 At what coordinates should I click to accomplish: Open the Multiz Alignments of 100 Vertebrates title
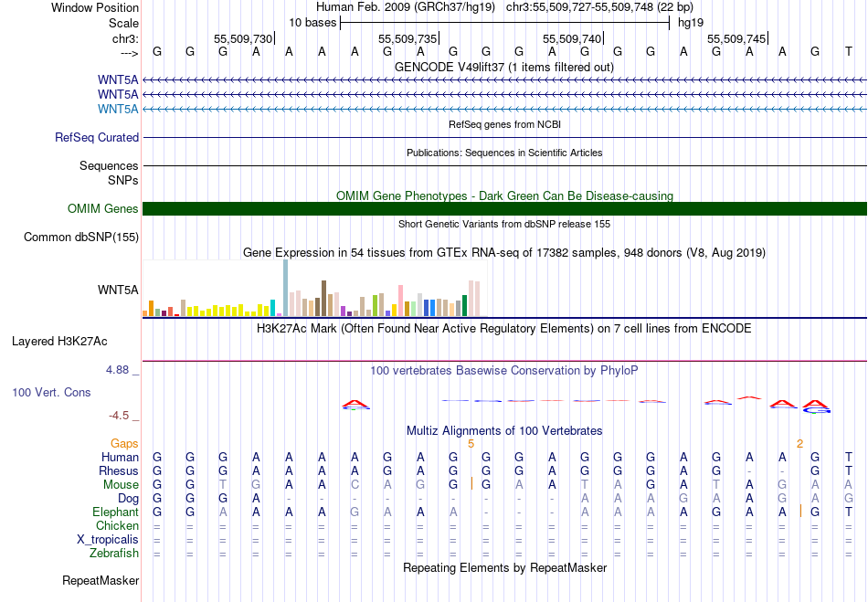click(504, 431)
